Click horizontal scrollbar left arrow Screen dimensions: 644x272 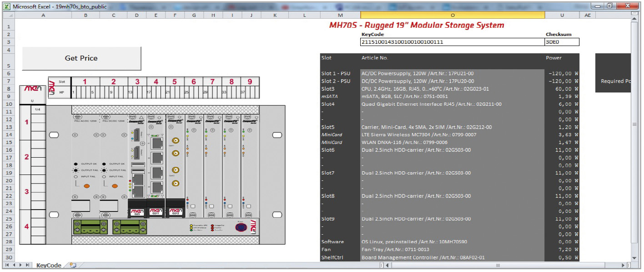387,265
